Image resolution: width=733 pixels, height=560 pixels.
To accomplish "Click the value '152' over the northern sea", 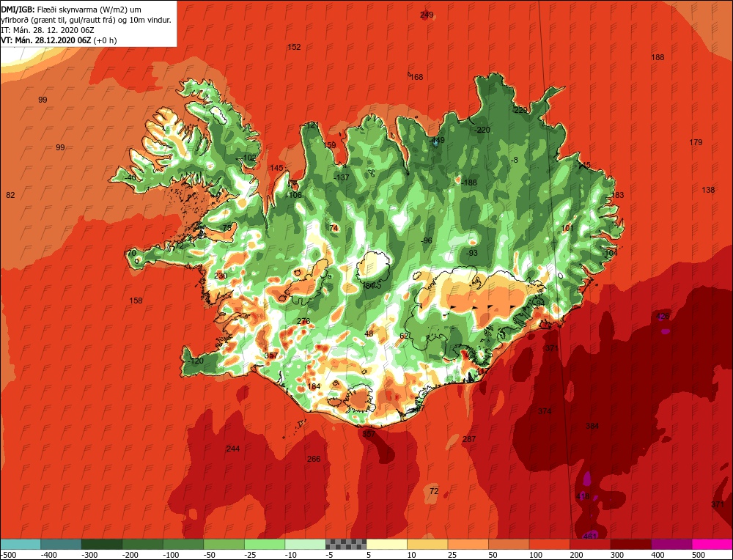I will (x=294, y=47).
